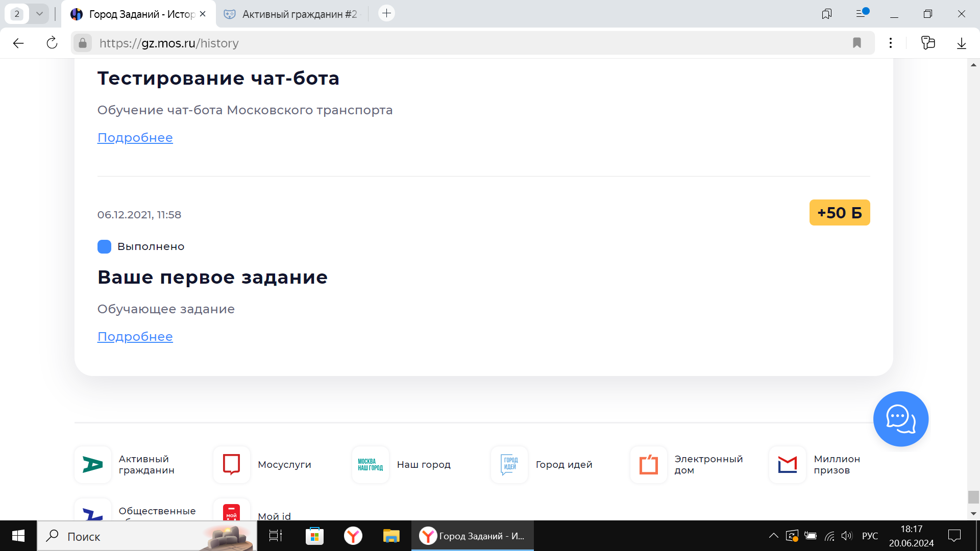The image size is (980, 551).
Task: Select the Город Заданий - История tab
Action: coord(138,14)
